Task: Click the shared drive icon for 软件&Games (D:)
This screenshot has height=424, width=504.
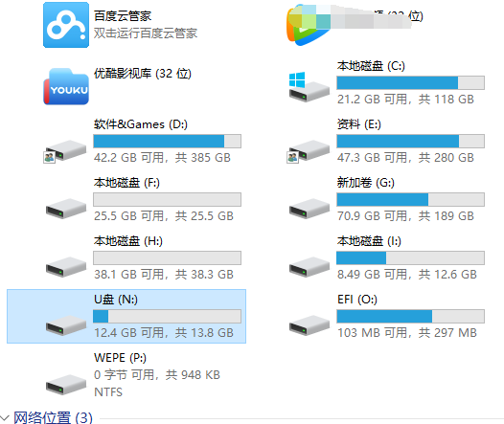Action: (65, 151)
